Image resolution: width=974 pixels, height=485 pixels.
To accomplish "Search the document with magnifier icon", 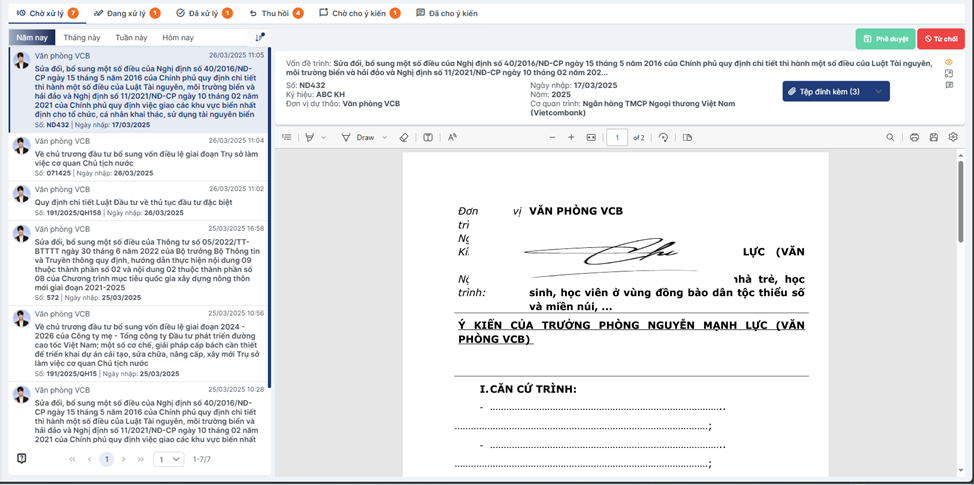I will [x=890, y=137].
